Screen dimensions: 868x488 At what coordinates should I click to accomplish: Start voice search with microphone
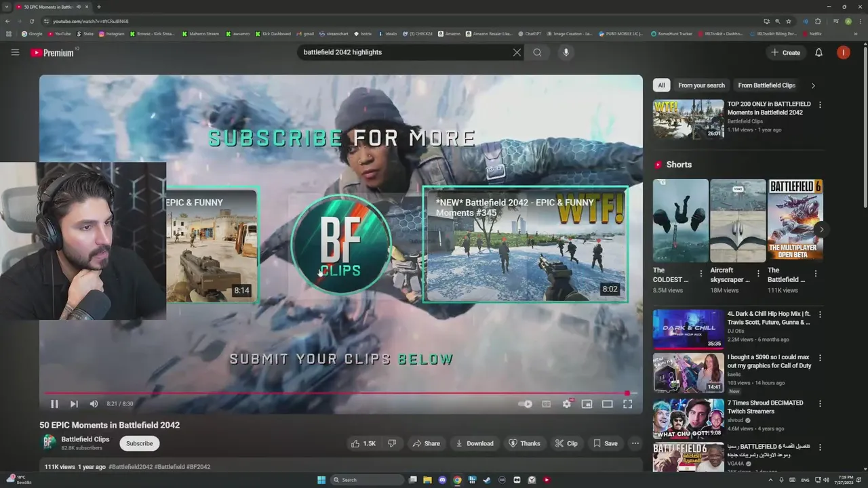(566, 52)
